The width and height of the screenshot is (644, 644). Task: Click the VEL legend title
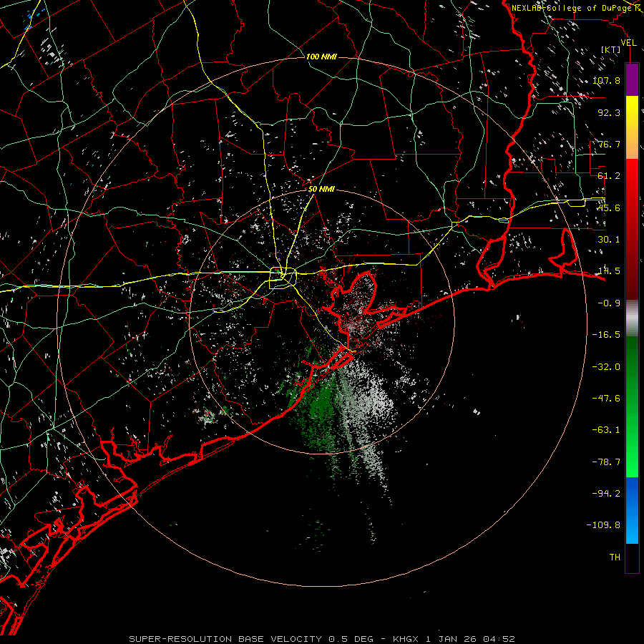click(x=628, y=43)
